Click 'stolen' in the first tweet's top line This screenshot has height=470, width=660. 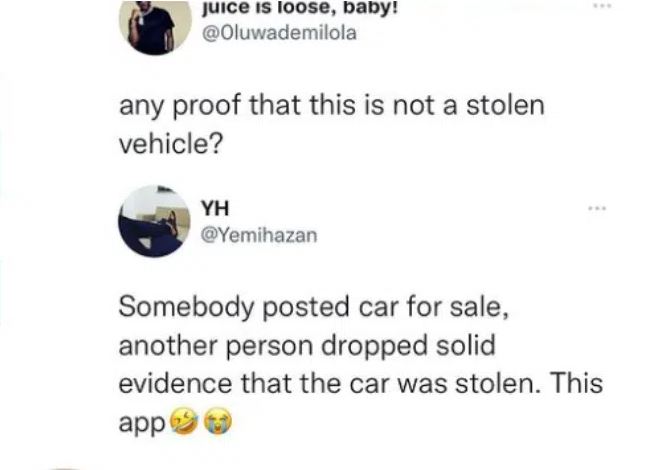[506, 105]
